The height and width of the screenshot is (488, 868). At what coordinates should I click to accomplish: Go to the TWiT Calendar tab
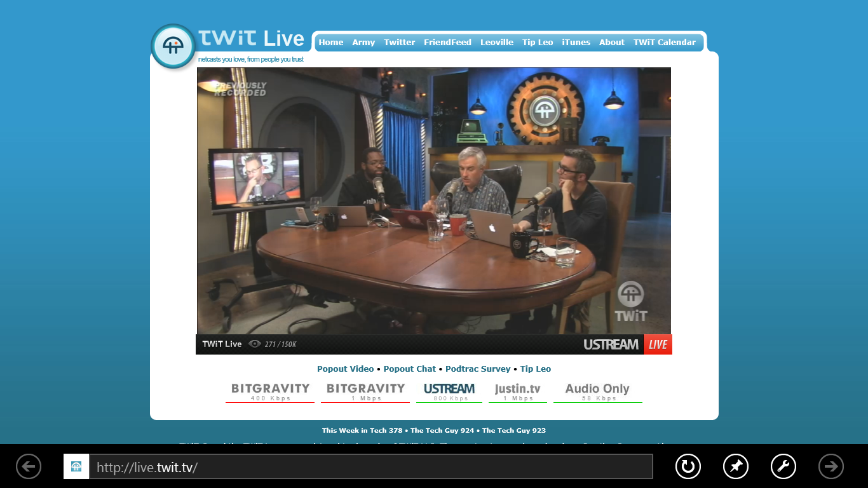pos(664,43)
